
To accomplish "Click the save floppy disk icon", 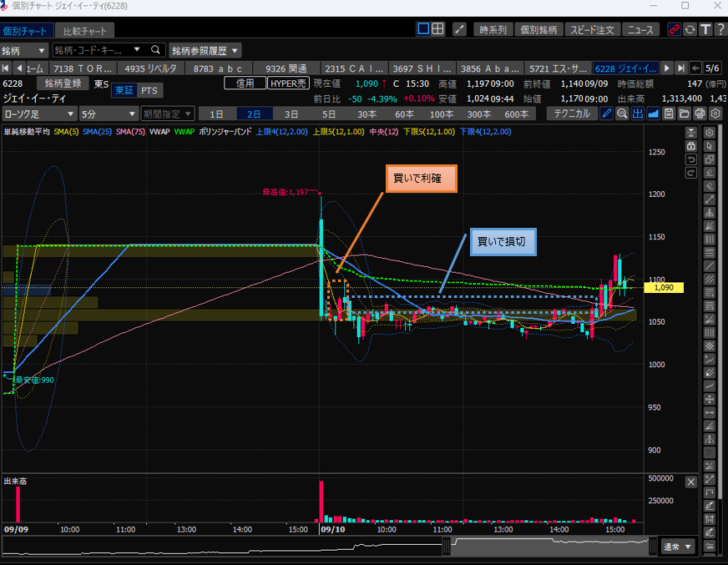I will pos(669,114).
